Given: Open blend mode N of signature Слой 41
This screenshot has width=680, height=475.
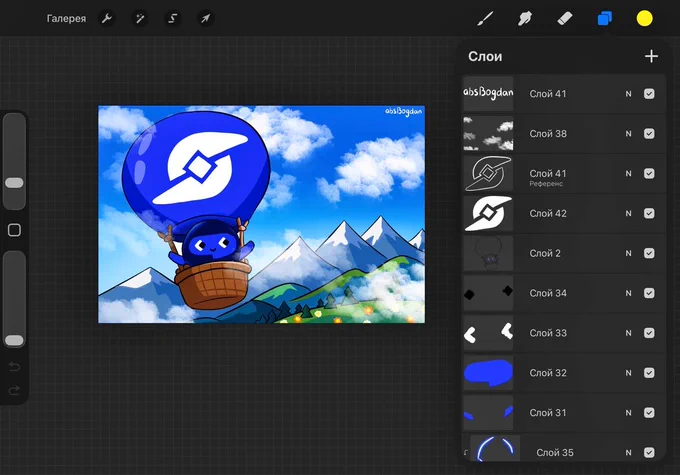Looking at the screenshot, I should (628, 94).
